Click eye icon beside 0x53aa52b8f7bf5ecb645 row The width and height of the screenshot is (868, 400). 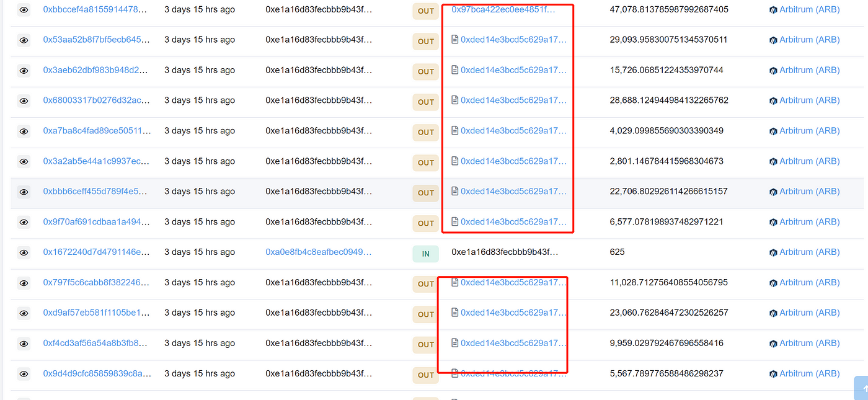coord(24,40)
